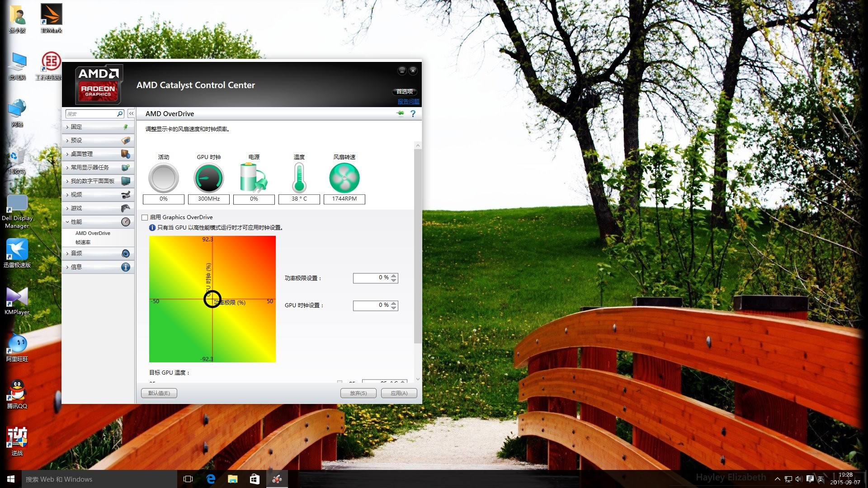
Task: Launch 逆战 game shortcut
Action: click(x=17, y=441)
